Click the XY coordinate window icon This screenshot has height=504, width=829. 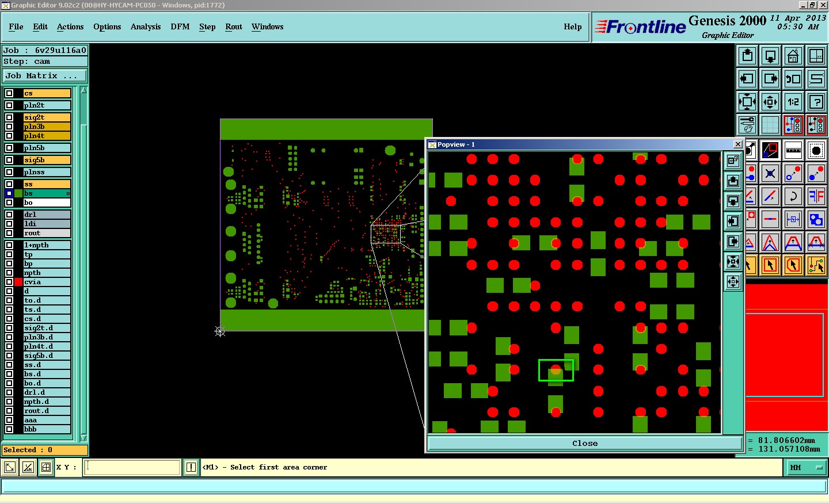coord(816,56)
